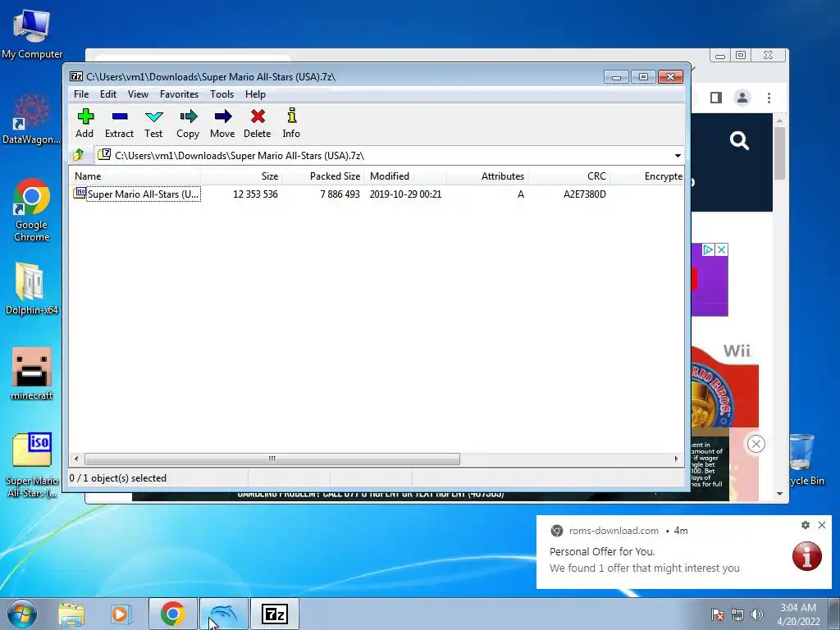Select Super Mario All-Stars iso desktop file

pyautogui.click(x=32, y=465)
